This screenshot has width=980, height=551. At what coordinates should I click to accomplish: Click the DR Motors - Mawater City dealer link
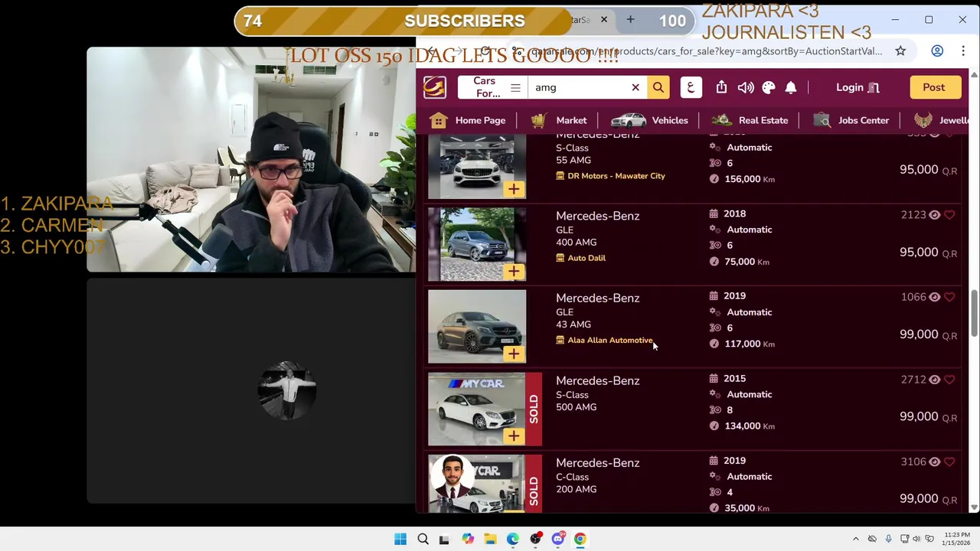[610, 176]
